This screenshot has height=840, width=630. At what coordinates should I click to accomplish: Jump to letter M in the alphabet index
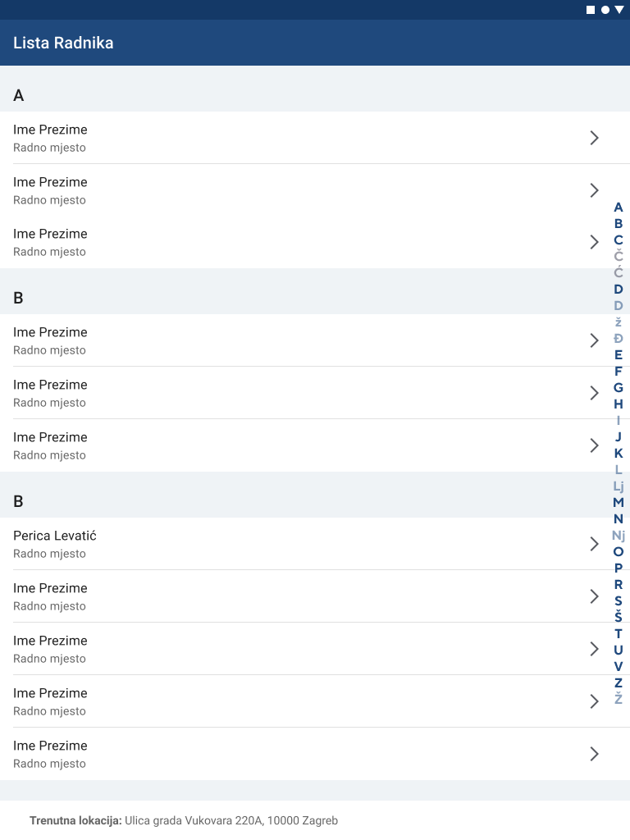point(619,502)
